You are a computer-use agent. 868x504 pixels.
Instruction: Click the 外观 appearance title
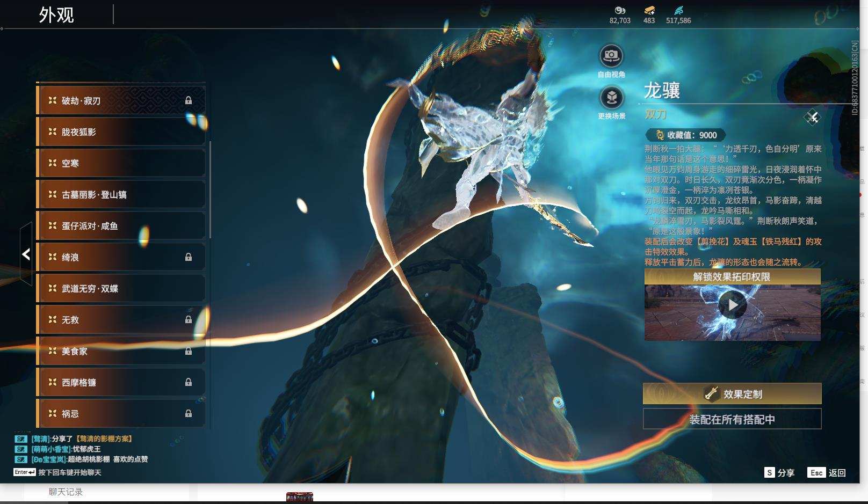[56, 15]
